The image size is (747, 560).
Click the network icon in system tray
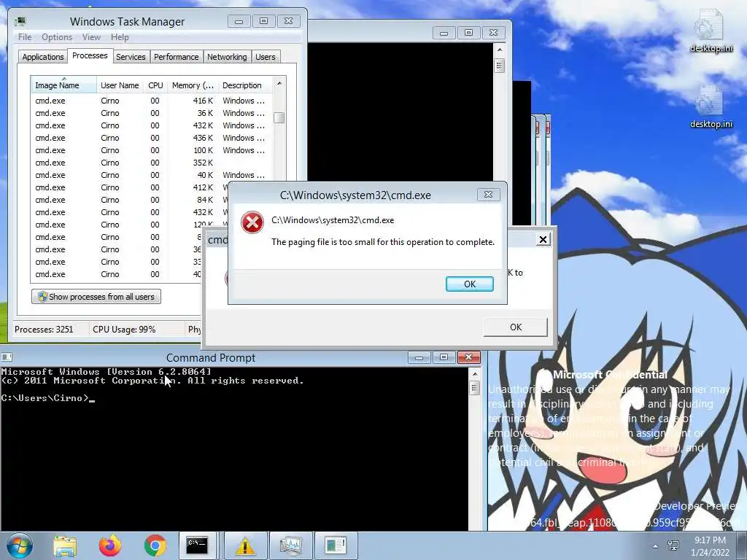pyautogui.click(x=673, y=545)
